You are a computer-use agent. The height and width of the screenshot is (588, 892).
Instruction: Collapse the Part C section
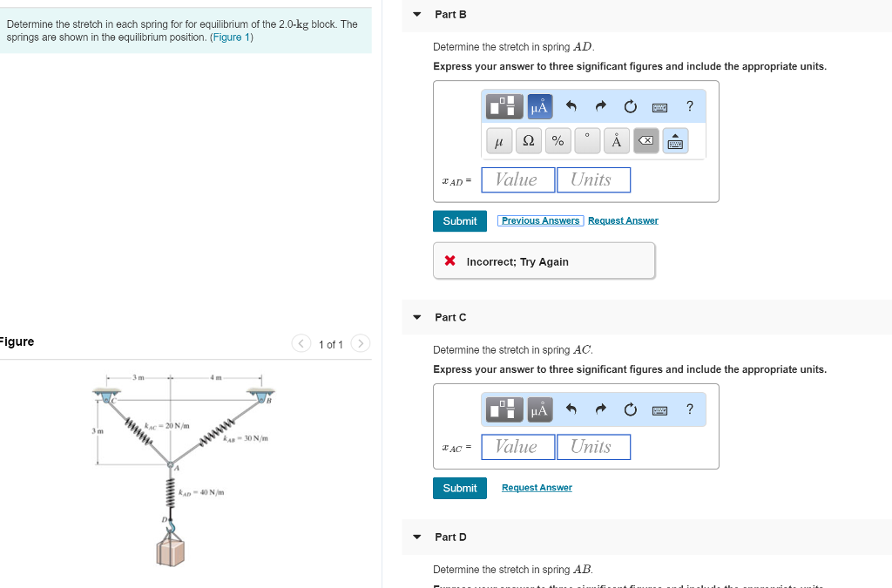coord(416,316)
